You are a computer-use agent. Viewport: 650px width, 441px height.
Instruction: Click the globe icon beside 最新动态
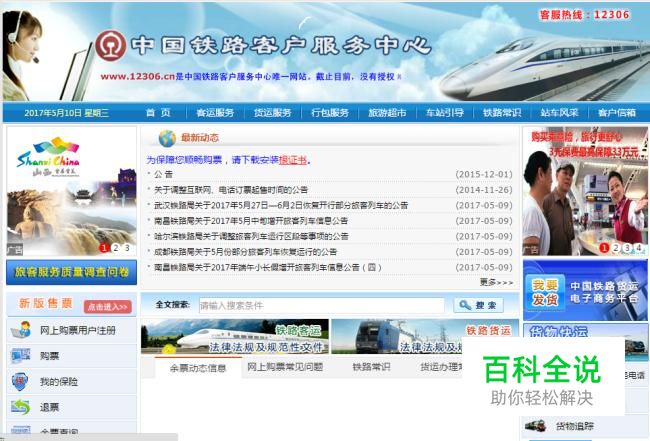point(167,138)
